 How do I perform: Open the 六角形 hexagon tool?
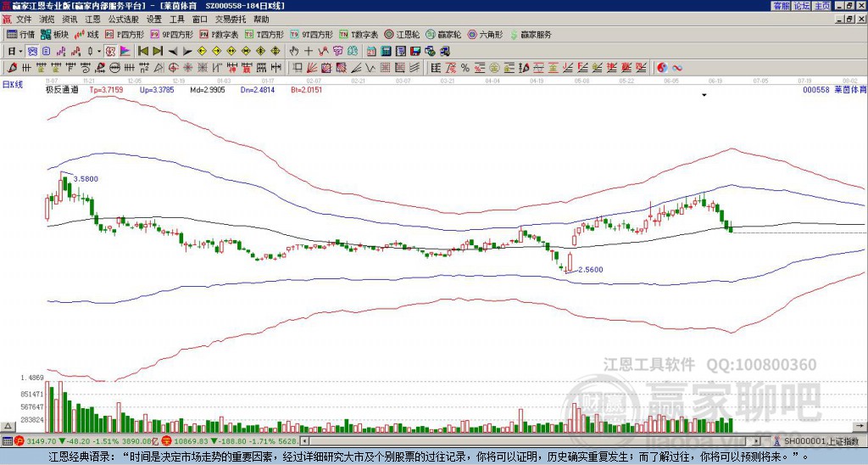point(485,34)
